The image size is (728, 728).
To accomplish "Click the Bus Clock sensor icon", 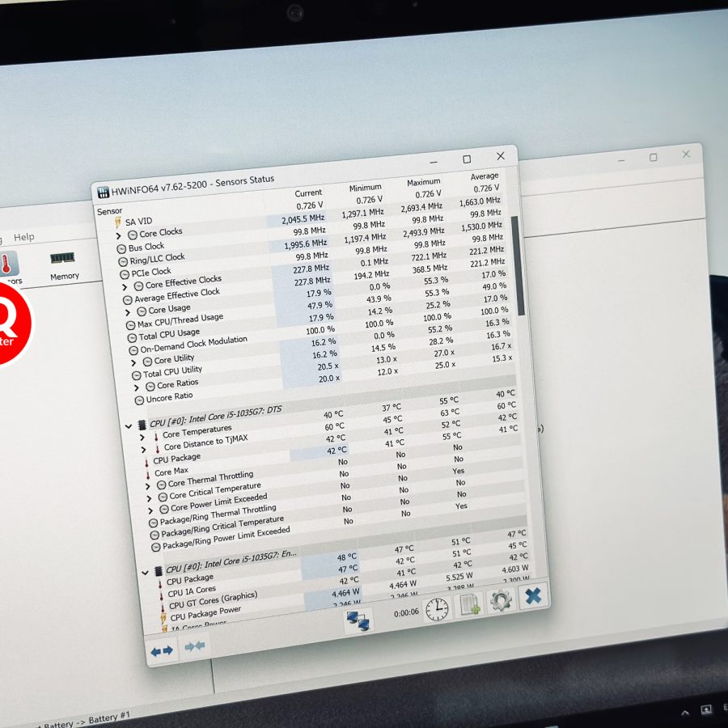I will pos(121,249).
